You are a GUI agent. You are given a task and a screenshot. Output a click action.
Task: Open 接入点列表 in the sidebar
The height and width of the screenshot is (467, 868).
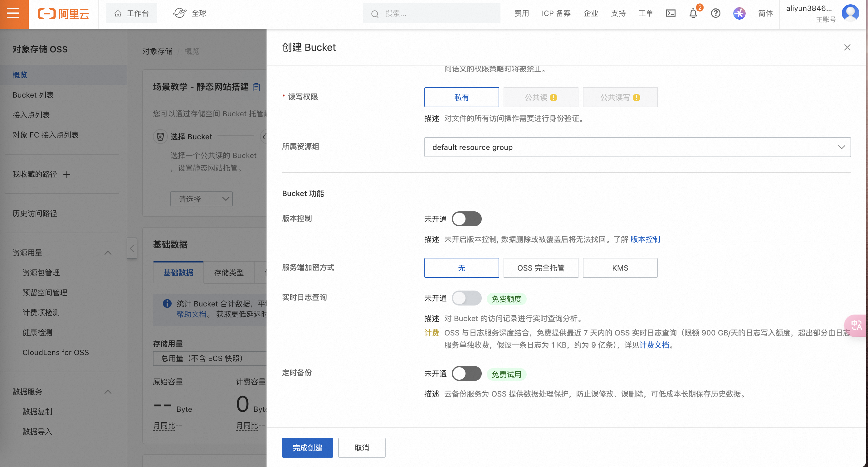(31, 115)
